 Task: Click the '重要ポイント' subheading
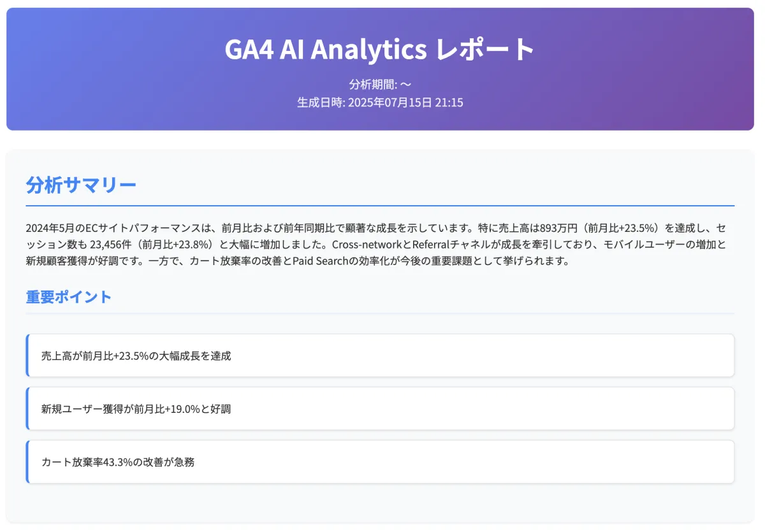click(69, 297)
